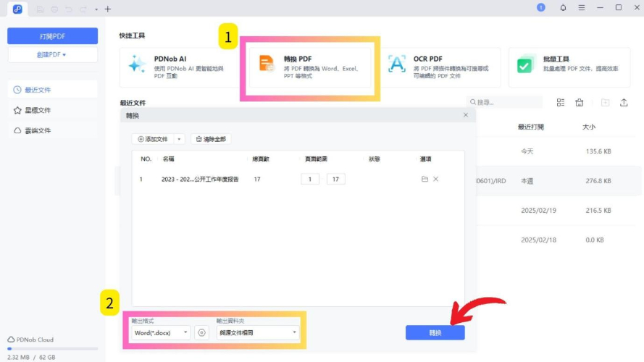Click the 名稱 column header in dialog

pos(168,159)
